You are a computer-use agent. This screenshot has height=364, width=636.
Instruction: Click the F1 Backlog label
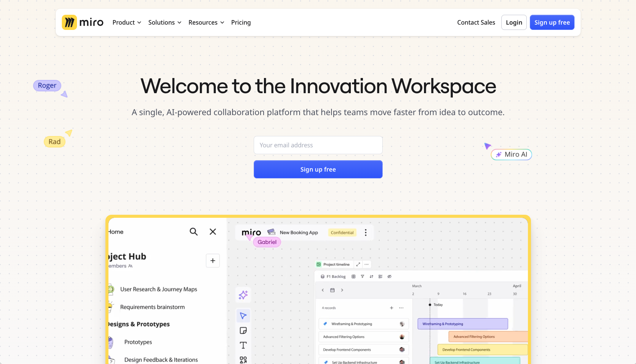click(x=336, y=277)
